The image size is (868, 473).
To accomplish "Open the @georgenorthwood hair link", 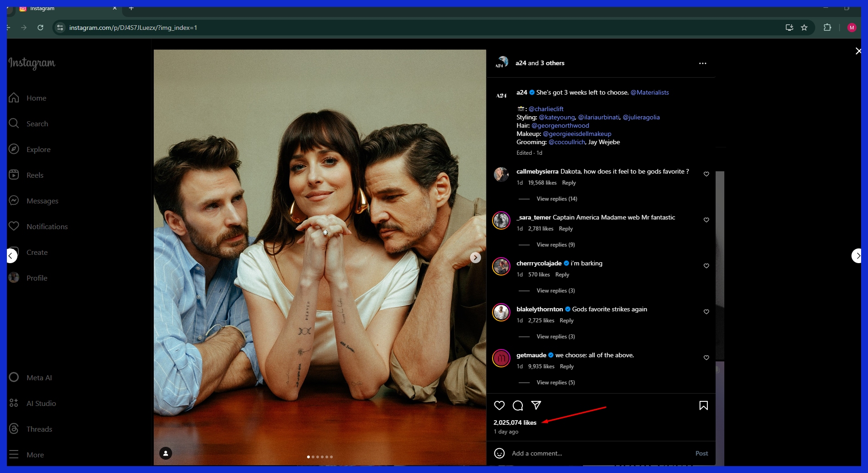I will (x=560, y=125).
